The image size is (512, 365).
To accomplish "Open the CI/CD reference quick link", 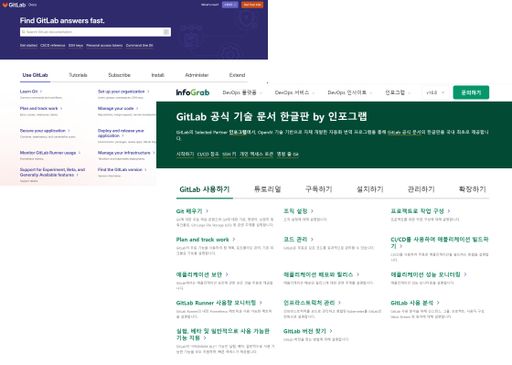I will (53, 45).
